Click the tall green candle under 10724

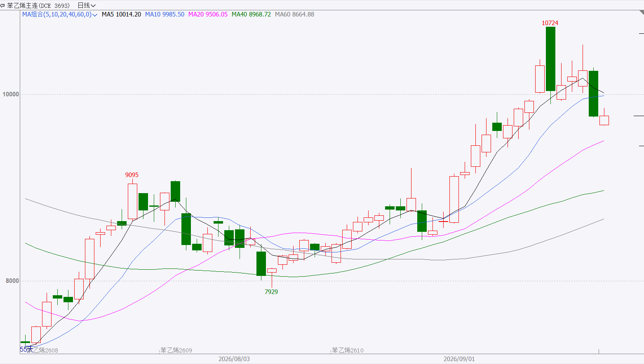[550, 59]
